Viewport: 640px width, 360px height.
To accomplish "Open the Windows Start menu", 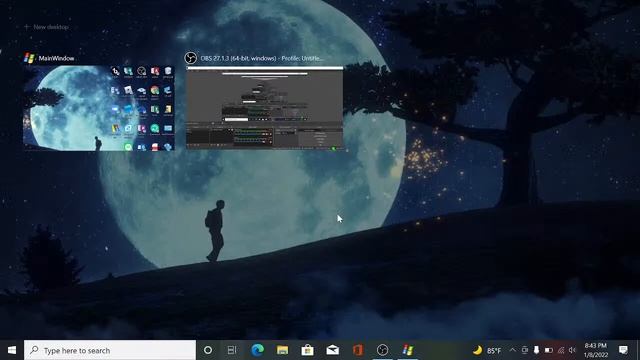I will 12,350.
